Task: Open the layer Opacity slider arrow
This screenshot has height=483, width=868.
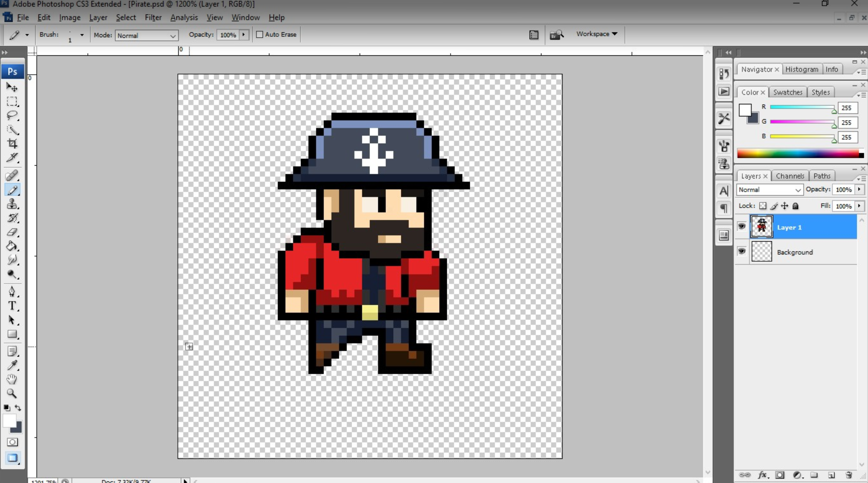Action: (x=859, y=190)
